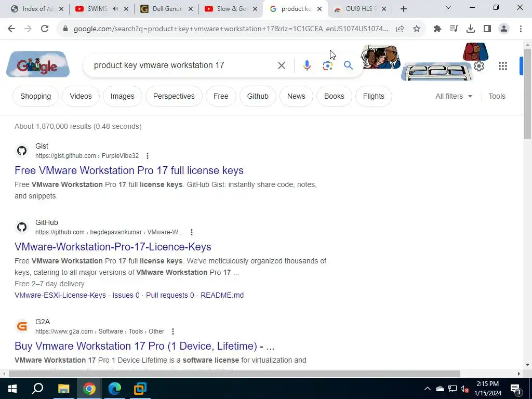This screenshot has height=399, width=532.
Task: Toggle the Chrome side panel
Action: click(487, 29)
